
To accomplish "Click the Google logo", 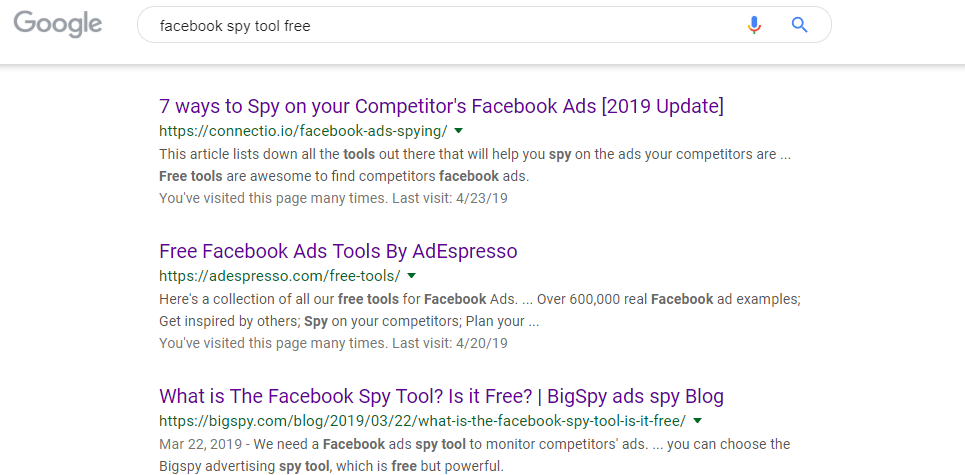I will pos(58,25).
